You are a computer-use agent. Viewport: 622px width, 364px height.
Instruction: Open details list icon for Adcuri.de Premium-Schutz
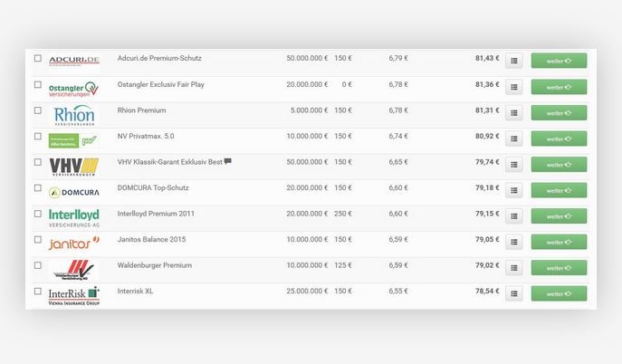(x=513, y=61)
